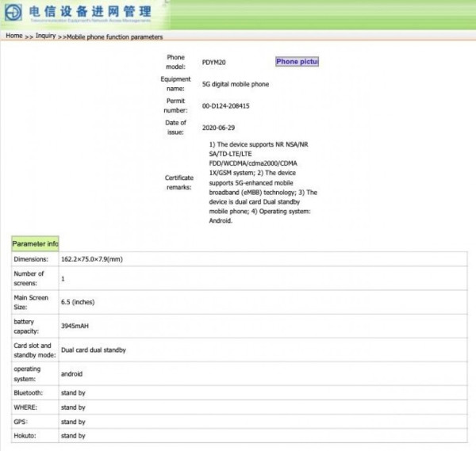This screenshot has height=451, width=476.
Task: Click the 'WHERE:' row label
Action: tap(25, 407)
